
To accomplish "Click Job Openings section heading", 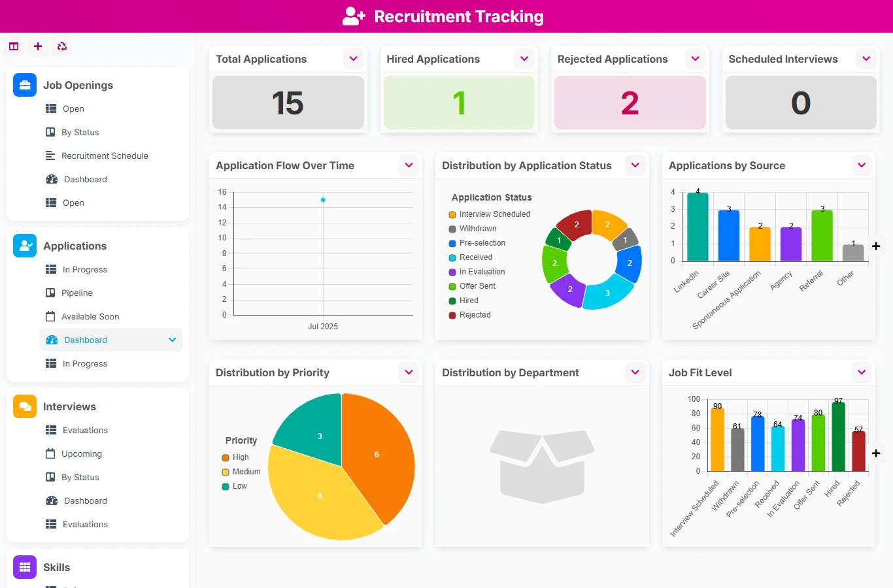I will point(78,85).
